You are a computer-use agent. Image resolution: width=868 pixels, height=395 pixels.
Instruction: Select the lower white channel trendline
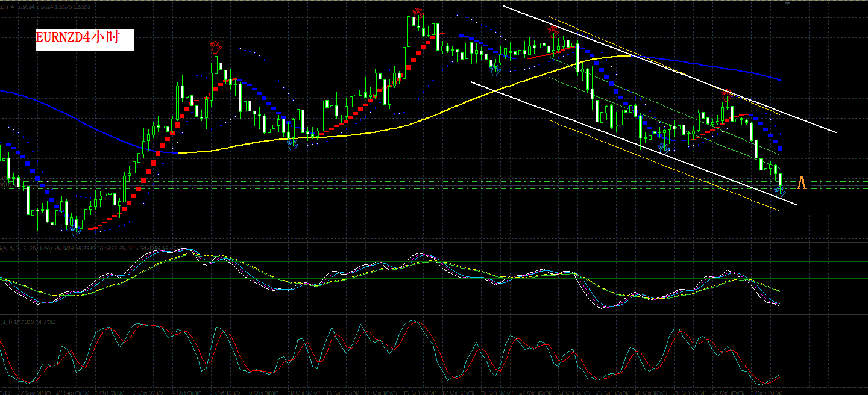tap(633, 143)
